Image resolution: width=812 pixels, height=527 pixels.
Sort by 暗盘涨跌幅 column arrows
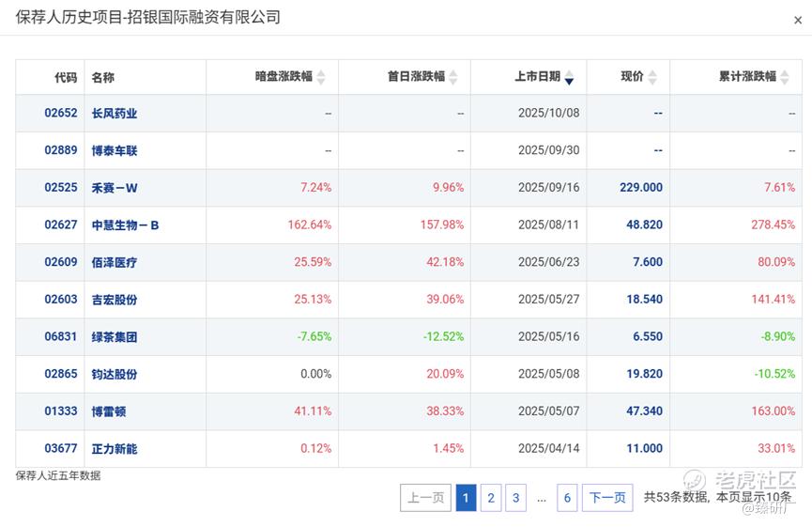click(x=321, y=77)
